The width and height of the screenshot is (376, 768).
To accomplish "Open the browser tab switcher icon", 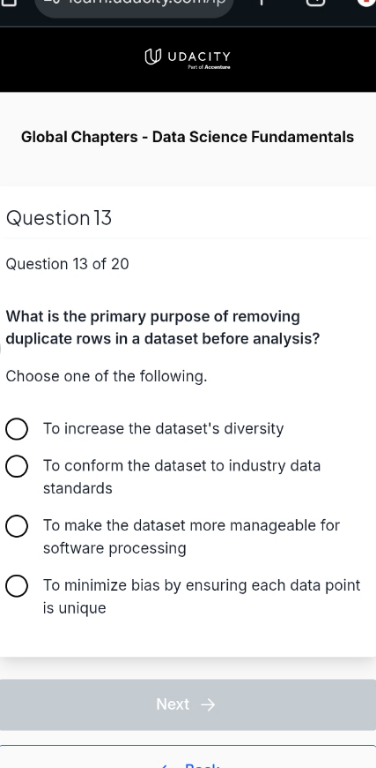I will click(316, 2).
